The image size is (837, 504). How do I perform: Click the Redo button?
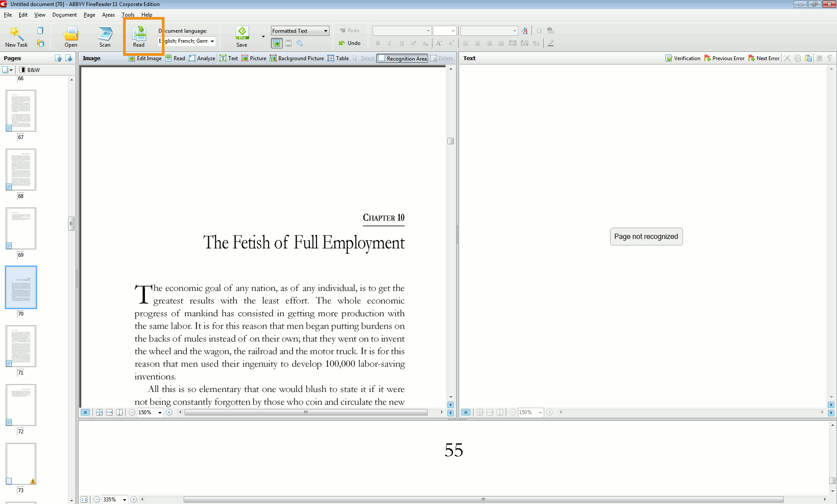click(350, 31)
